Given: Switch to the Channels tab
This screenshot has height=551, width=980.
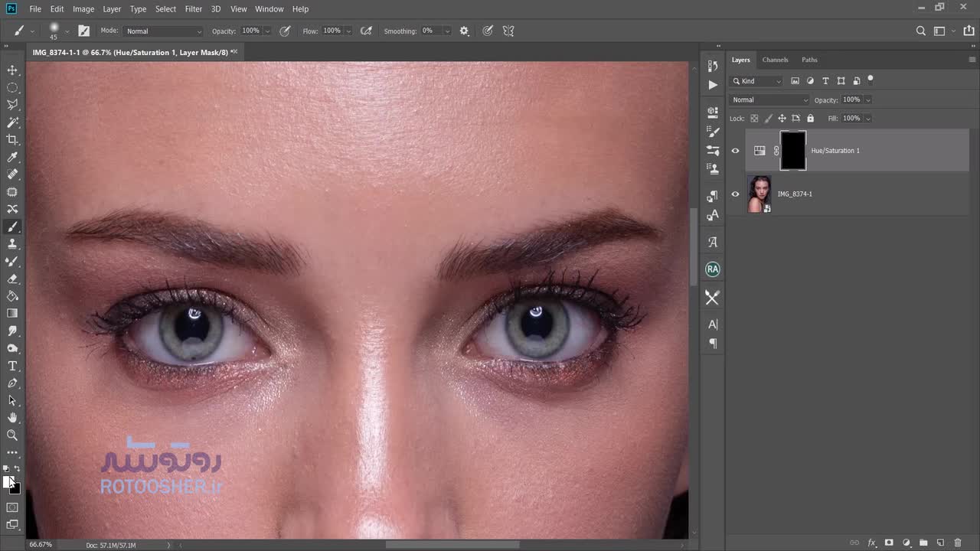Looking at the screenshot, I should pyautogui.click(x=775, y=60).
